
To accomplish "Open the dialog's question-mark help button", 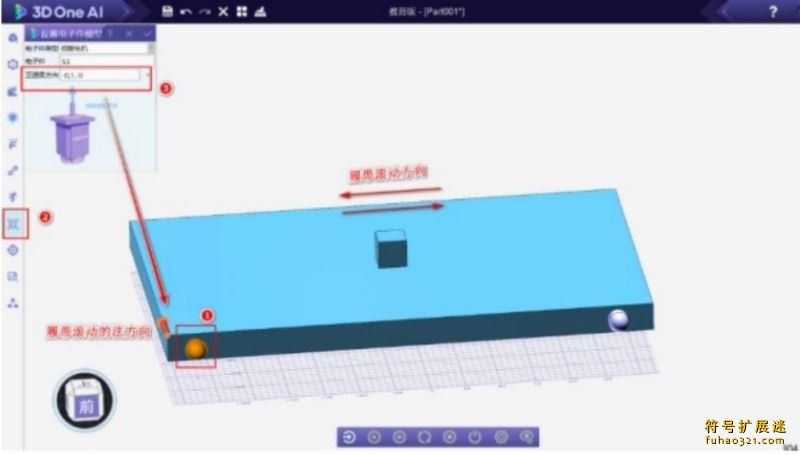I will click(110, 34).
